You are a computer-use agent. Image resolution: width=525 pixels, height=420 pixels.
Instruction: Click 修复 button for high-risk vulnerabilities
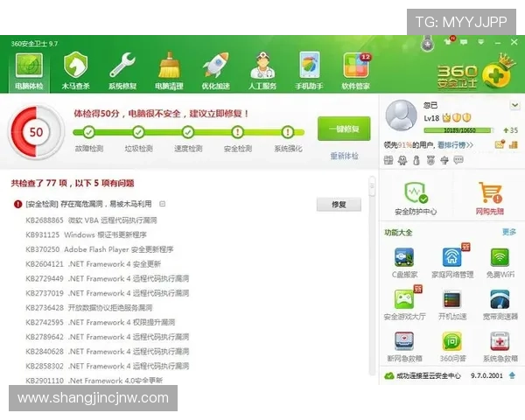pyautogui.click(x=339, y=204)
